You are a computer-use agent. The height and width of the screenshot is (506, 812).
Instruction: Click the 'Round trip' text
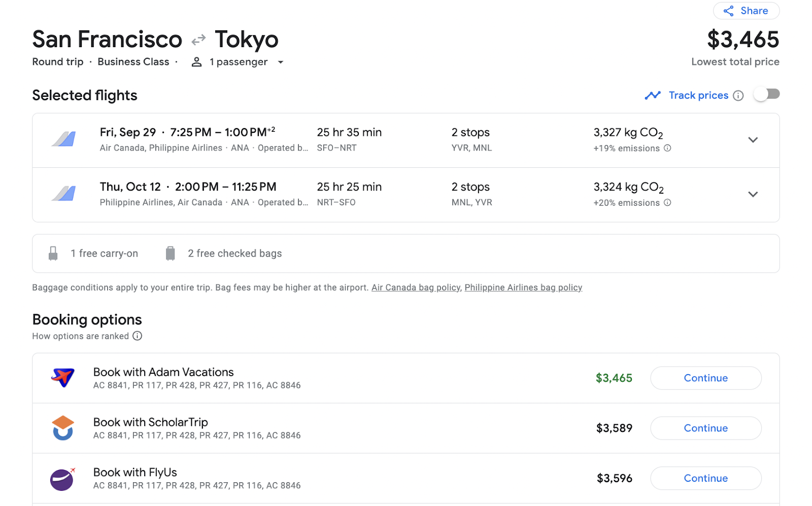click(x=57, y=62)
